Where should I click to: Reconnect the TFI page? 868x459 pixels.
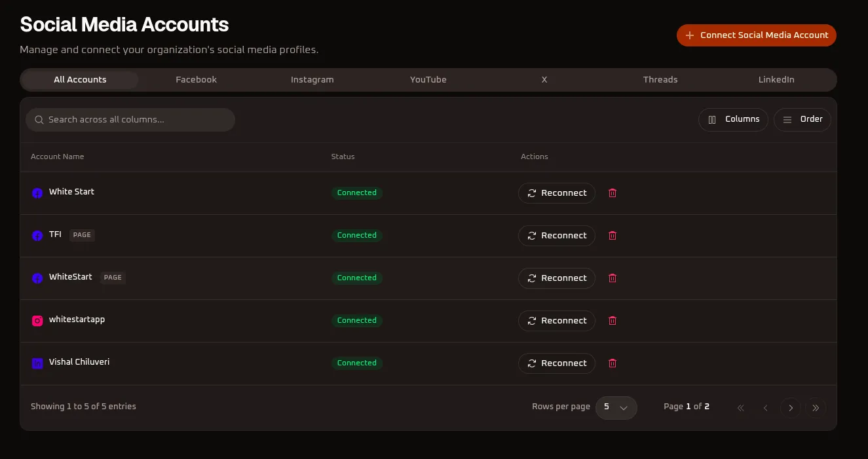click(557, 236)
